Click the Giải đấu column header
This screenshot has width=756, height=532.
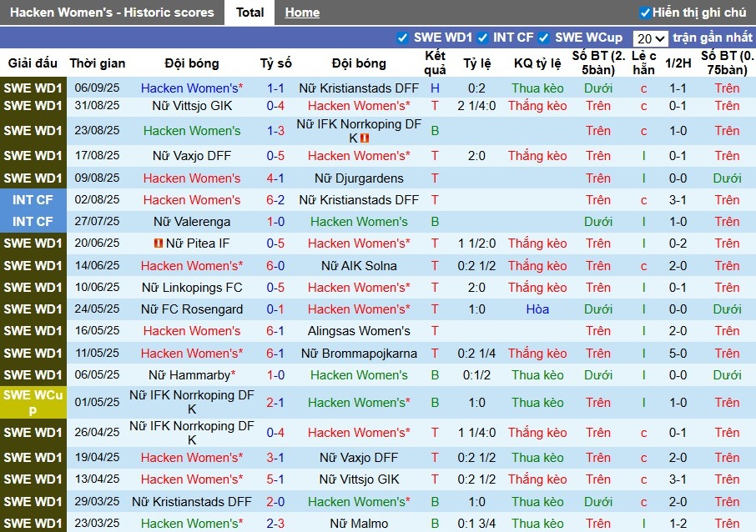tap(33, 63)
